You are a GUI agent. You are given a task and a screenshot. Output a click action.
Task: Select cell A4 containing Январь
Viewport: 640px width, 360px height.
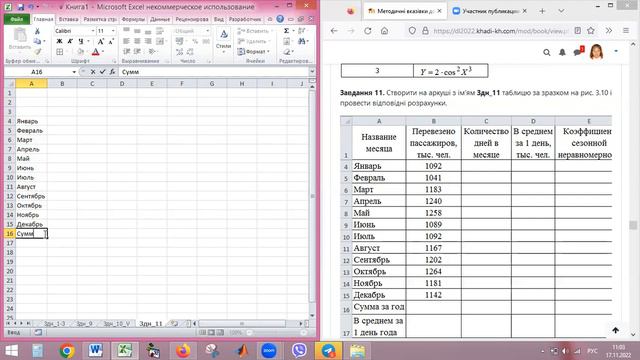tap(31, 121)
